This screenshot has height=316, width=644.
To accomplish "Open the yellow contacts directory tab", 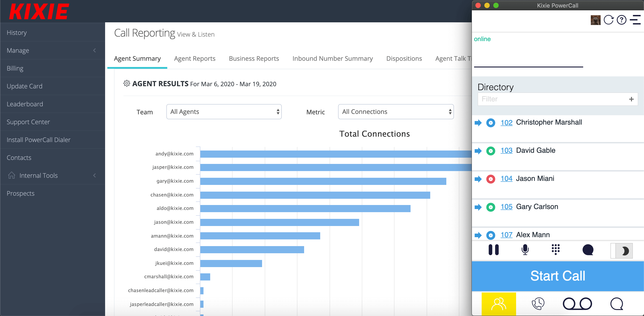I will 498,304.
